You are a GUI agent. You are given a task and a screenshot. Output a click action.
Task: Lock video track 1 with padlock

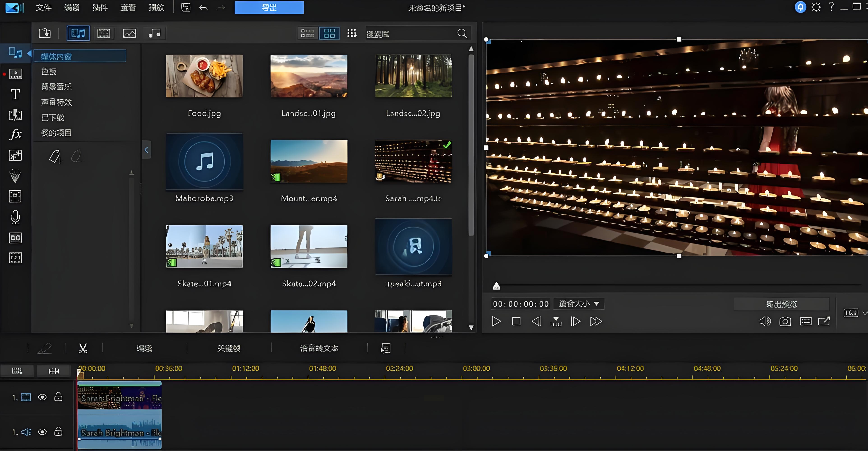[x=58, y=398]
